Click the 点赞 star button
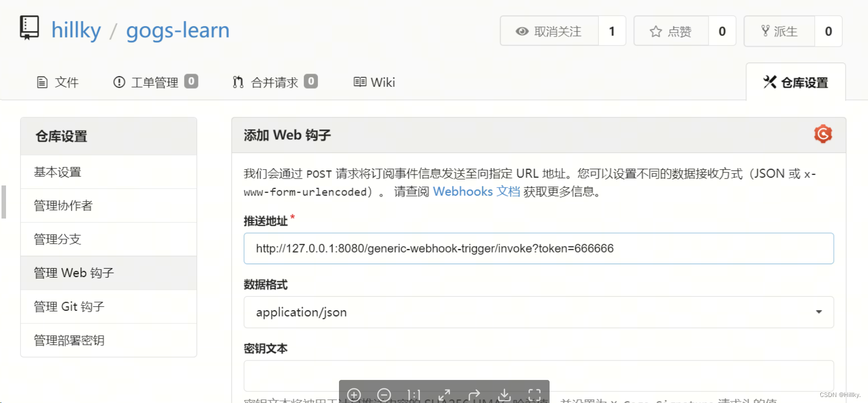 coord(671,31)
